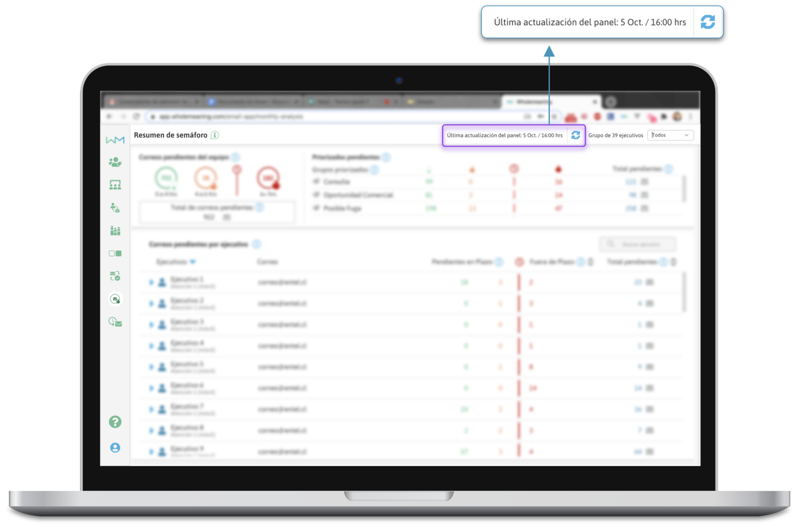This screenshot has height=527, width=812.
Task: Click the info icon beside Resumen de semáforo
Action: point(215,135)
